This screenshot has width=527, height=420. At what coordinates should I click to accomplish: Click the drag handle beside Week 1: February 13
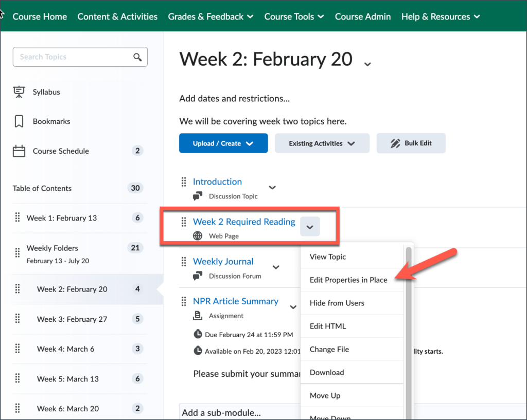pos(17,217)
